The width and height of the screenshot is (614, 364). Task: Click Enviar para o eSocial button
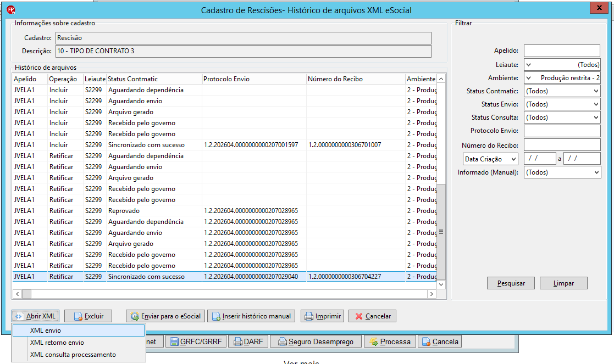(x=165, y=316)
